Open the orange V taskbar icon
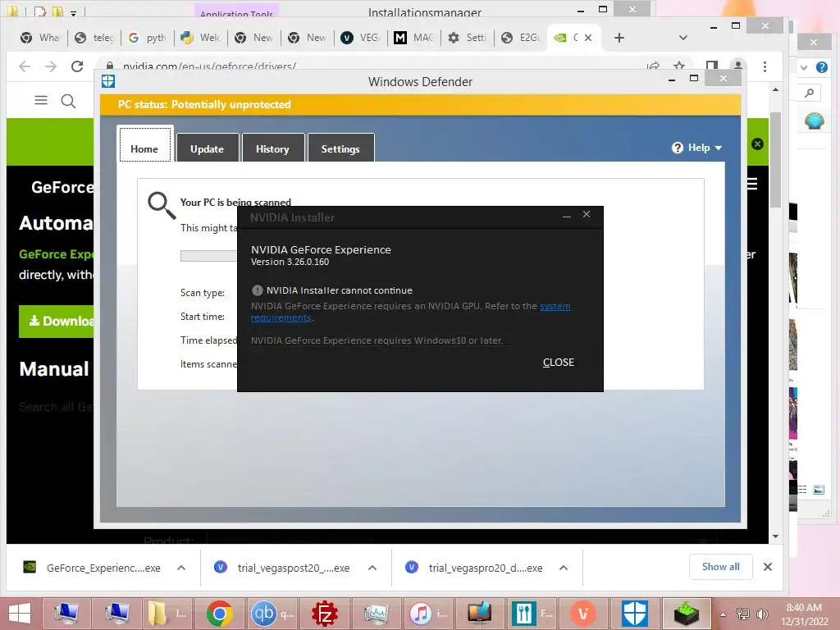Screen dimensions: 840x630 [583, 614]
